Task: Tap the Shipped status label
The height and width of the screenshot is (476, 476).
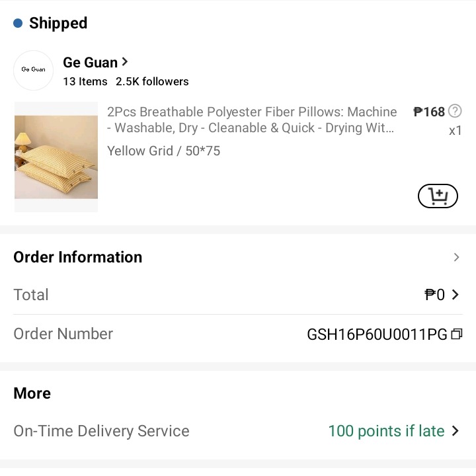Action: [x=58, y=24]
